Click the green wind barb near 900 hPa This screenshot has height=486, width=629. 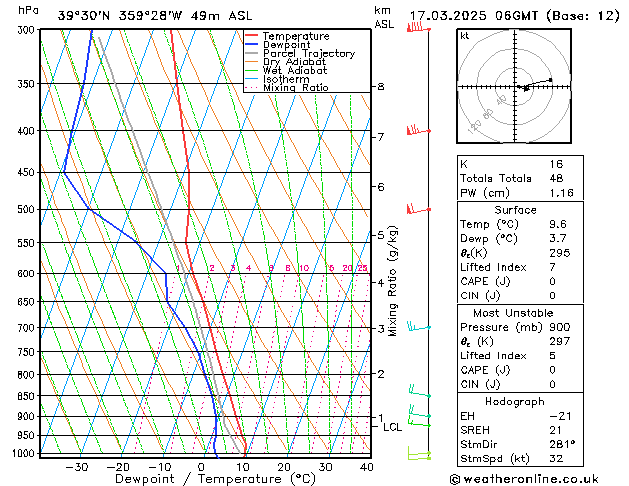pos(418,412)
